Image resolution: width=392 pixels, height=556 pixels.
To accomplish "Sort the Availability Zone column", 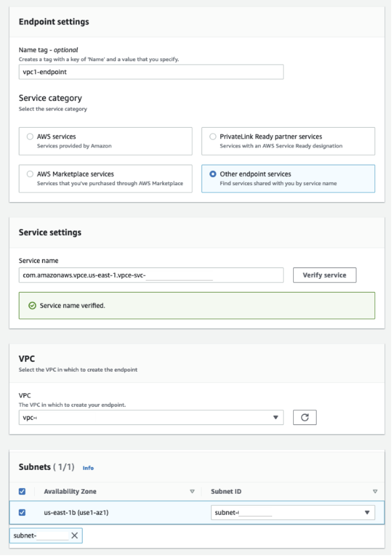I will tap(193, 491).
